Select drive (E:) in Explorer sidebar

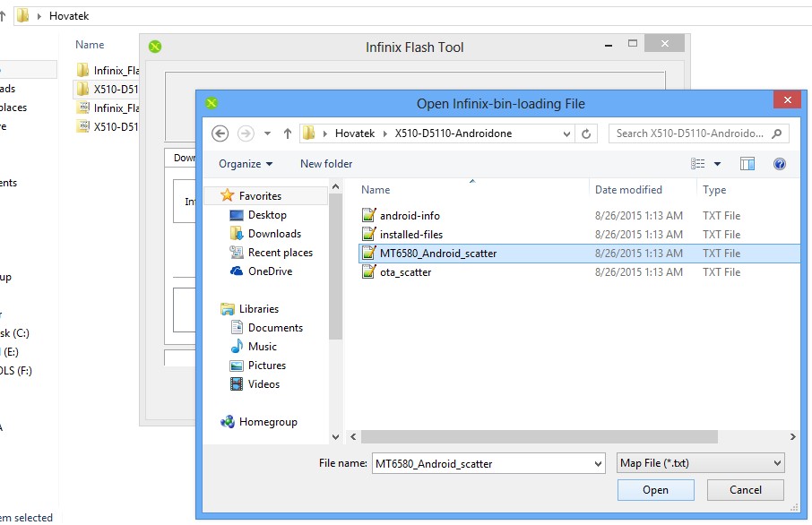[10, 352]
